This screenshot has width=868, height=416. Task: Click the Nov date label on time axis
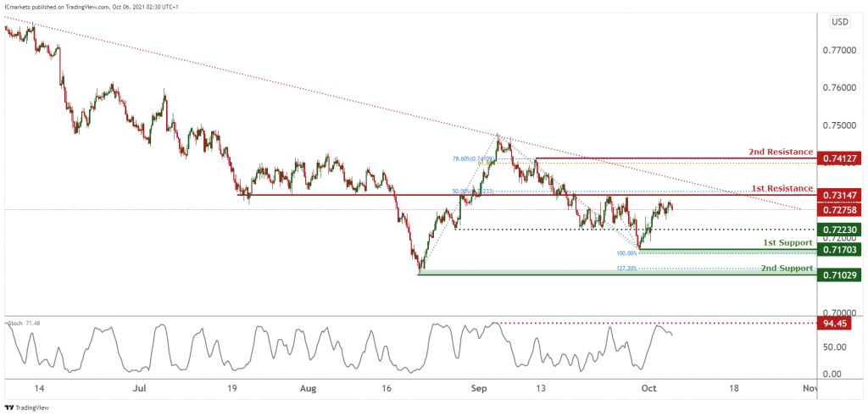click(x=810, y=389)
